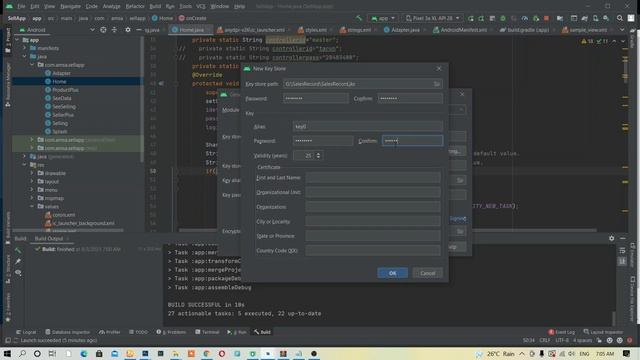Open the Pixel 3a XL API 28 device dropdown

pos(433,18)
